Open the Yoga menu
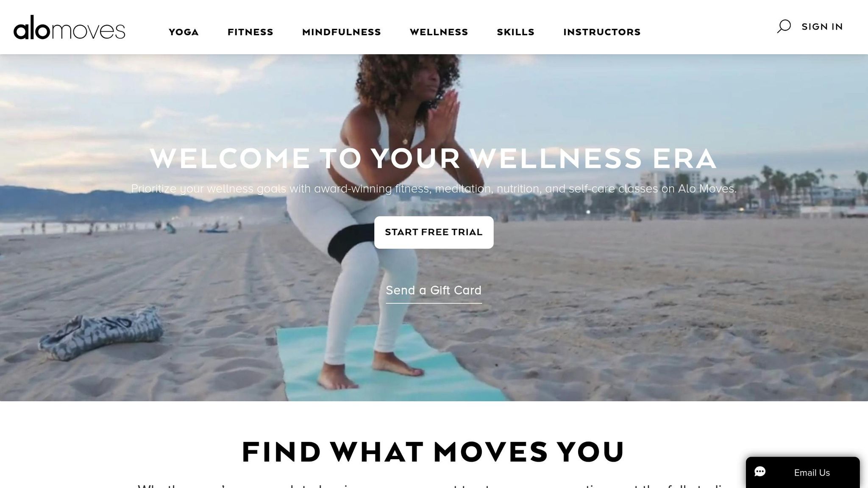 [x=184, y=32]
